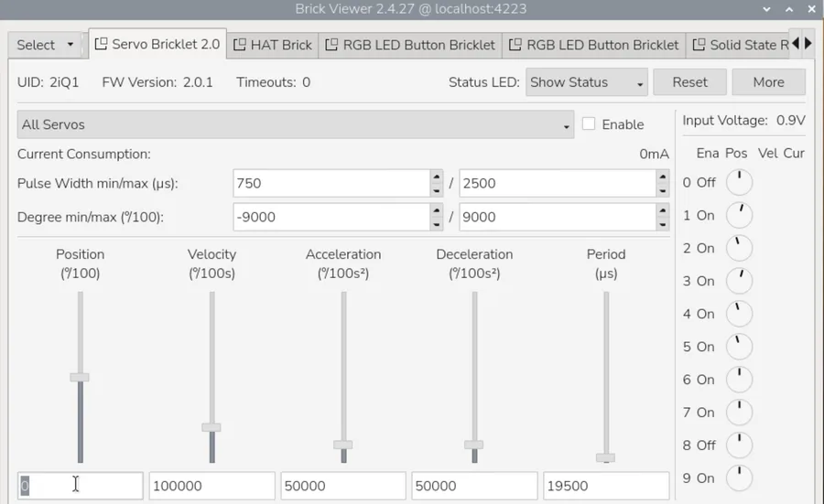Screen dimensions: 824x504
Task: Click the position dial for servo 1
Action: (x=739, y=215)
